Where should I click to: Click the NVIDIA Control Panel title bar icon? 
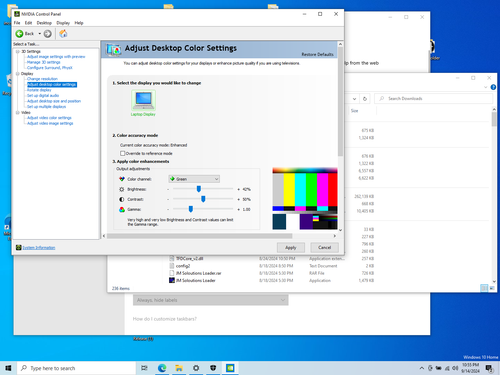tap(17, 14)
